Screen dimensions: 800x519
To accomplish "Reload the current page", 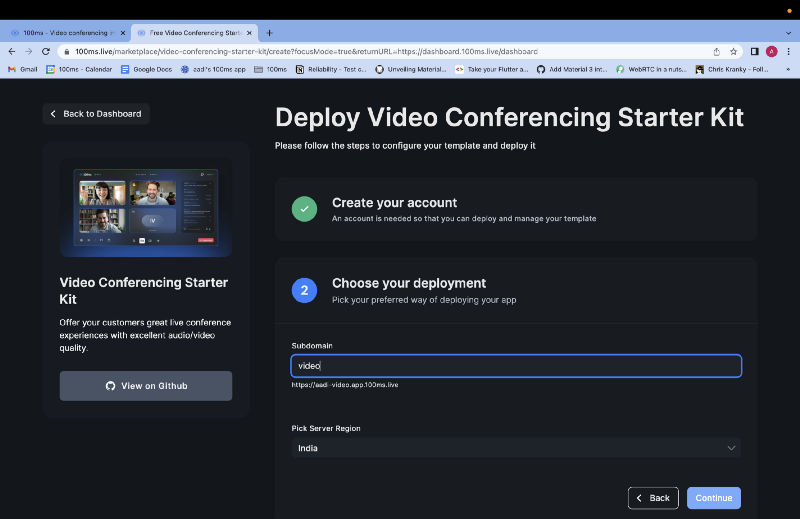I will (x=46, y=52).
